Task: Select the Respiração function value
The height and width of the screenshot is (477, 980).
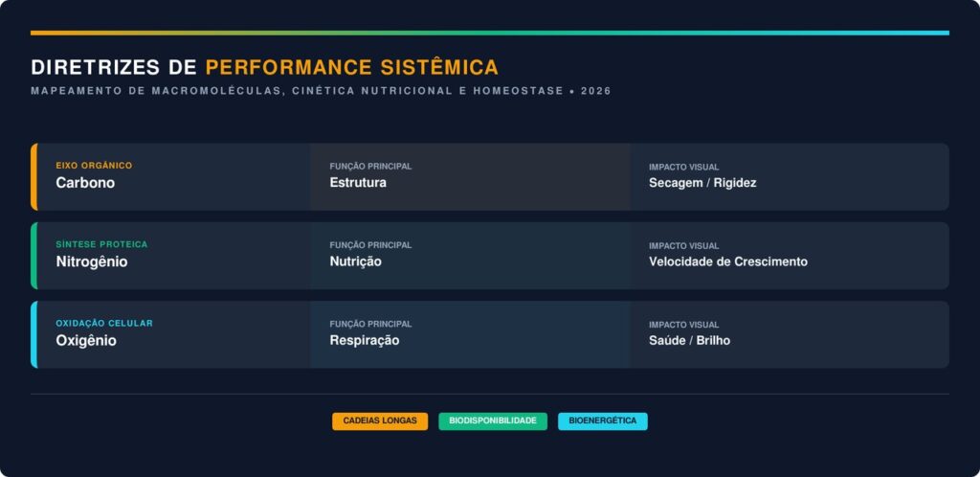Action: (x=365, y=340)
